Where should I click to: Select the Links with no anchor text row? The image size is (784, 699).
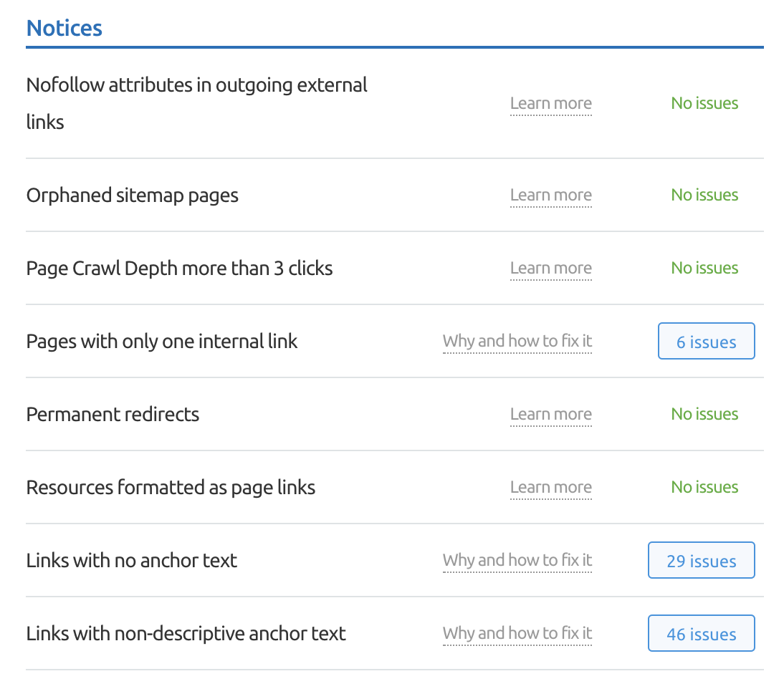131,560
